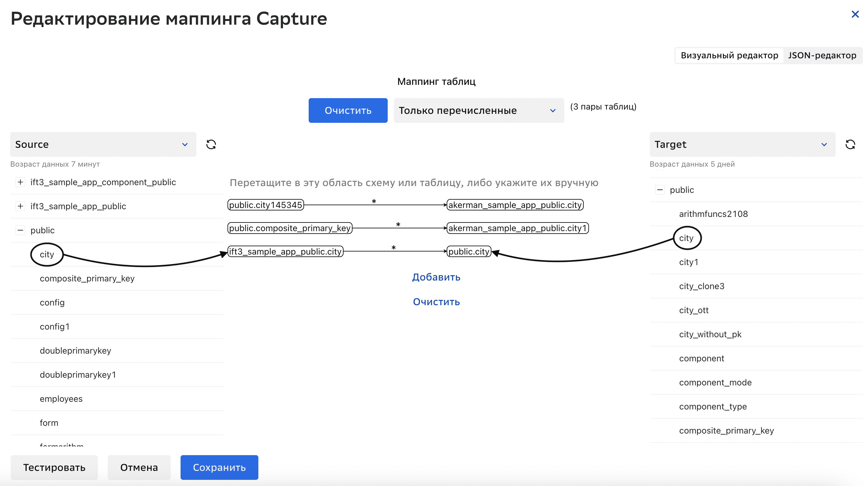The image size is (868, 486).
Task: Collapse the Source public schema
Action: pos(20,231)
